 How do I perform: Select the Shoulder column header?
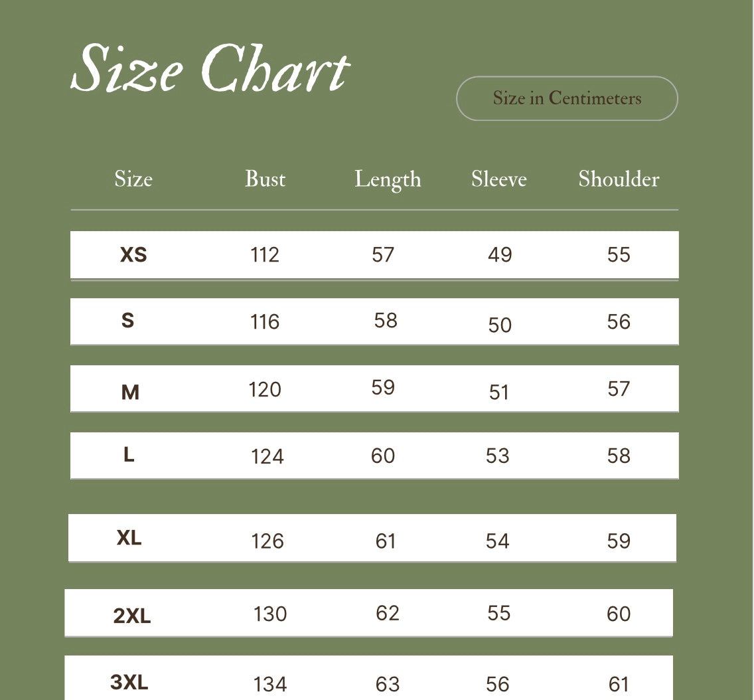pos(619,179)
